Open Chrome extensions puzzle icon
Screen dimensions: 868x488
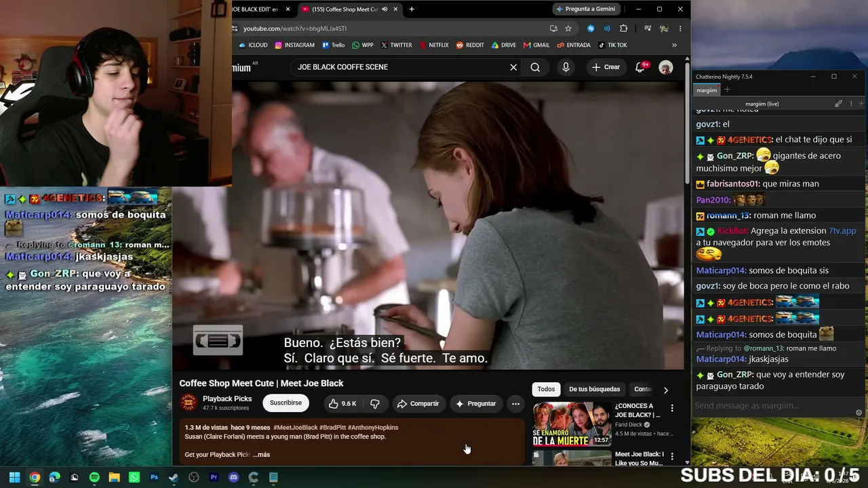(624, 28)
